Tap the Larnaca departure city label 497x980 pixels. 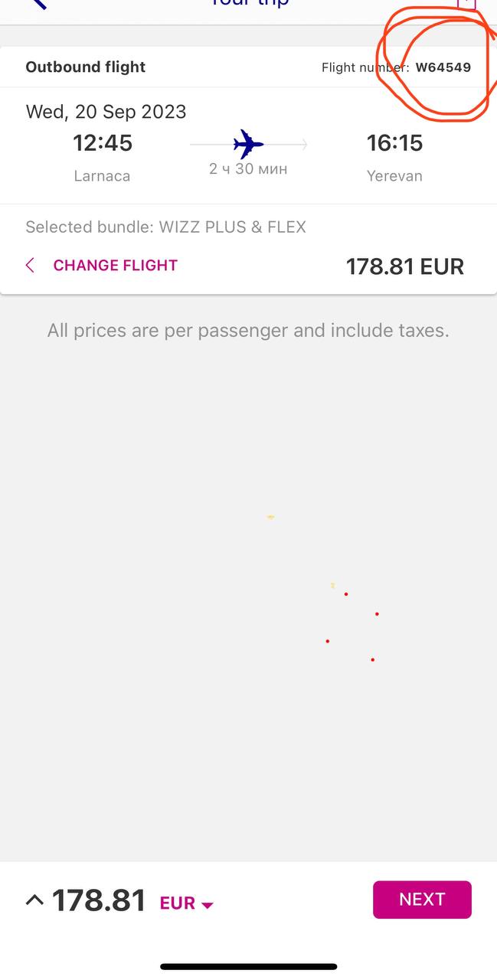102,176
